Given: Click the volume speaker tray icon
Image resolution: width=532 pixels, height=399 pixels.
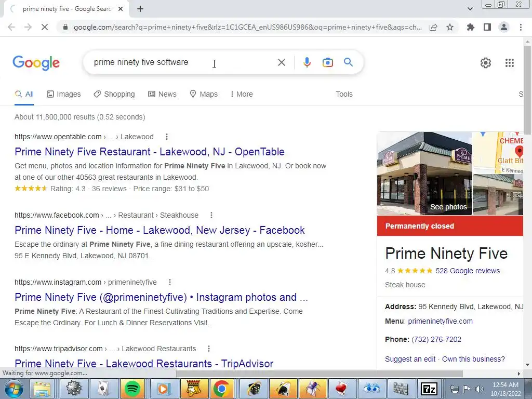Looking at the screenshot, I should click(479, 389).
